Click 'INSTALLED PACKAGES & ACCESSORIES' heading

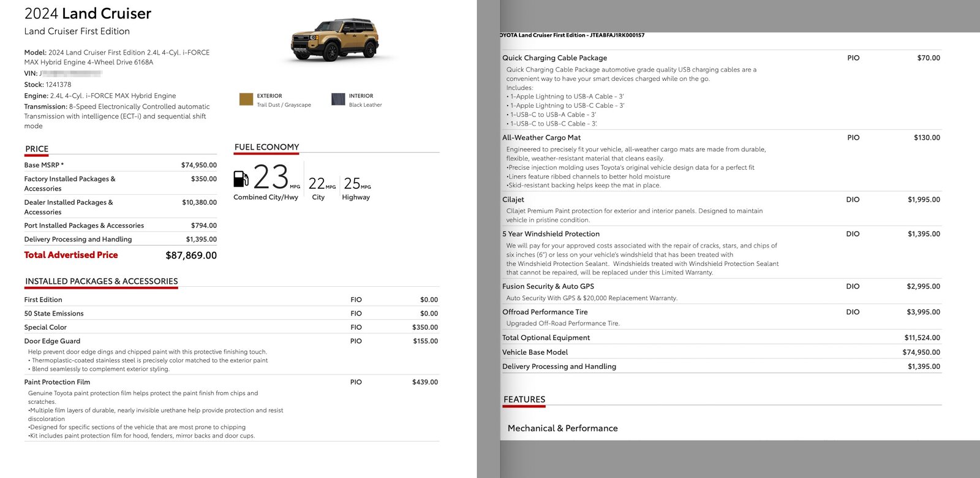pyautogui.click(x=102, y=281)
